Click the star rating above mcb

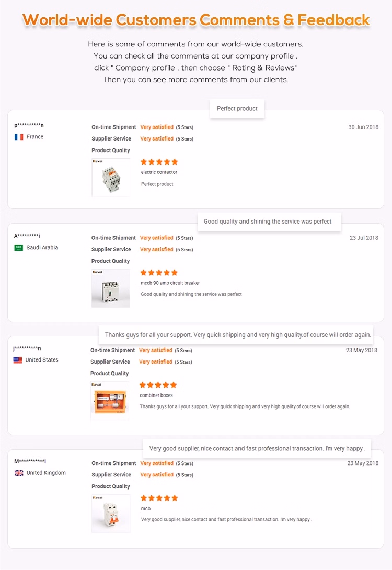[159, 498]
